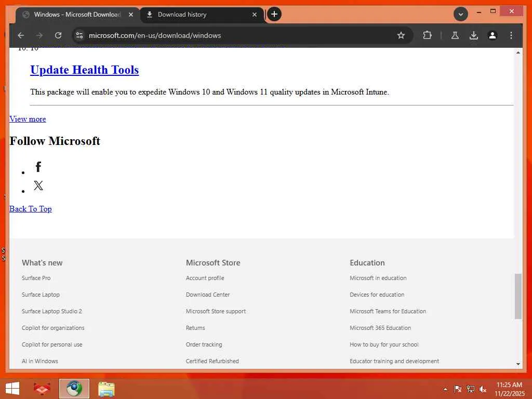Open Microsoft 365 Education link
532x399 pixels.
[380, 328]
